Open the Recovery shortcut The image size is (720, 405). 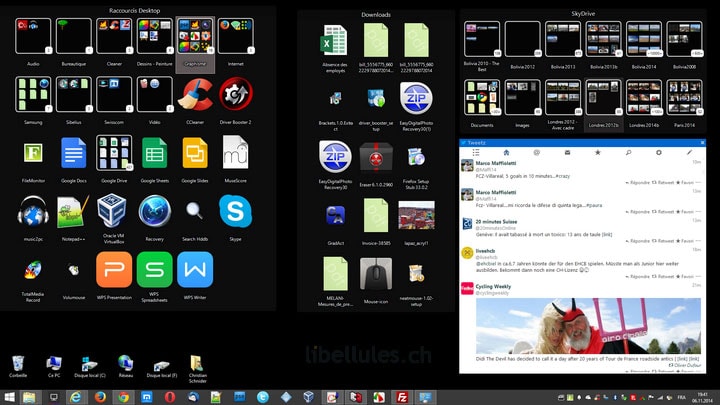coord(155,211)
